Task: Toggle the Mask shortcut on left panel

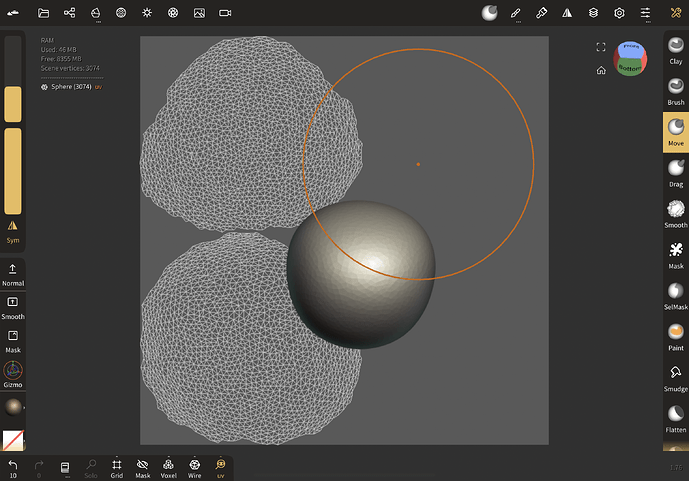Action: tap(13, 342)
